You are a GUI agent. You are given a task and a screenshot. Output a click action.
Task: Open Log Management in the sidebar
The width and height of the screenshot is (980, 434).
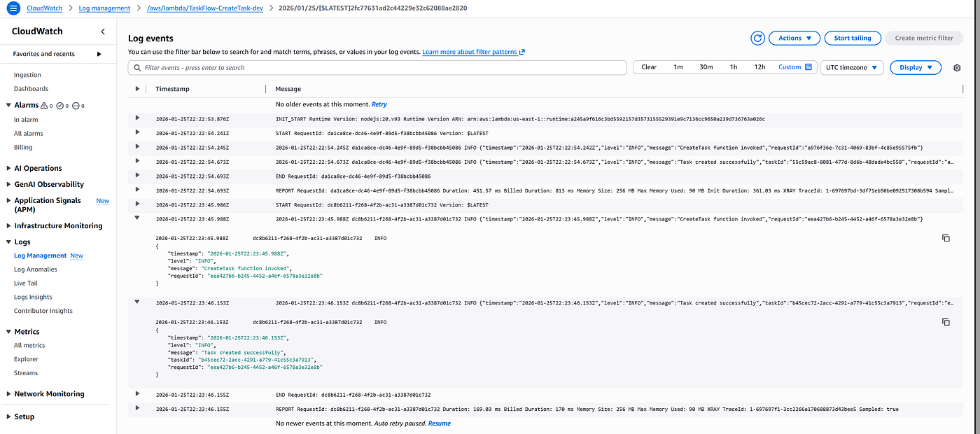41,255
